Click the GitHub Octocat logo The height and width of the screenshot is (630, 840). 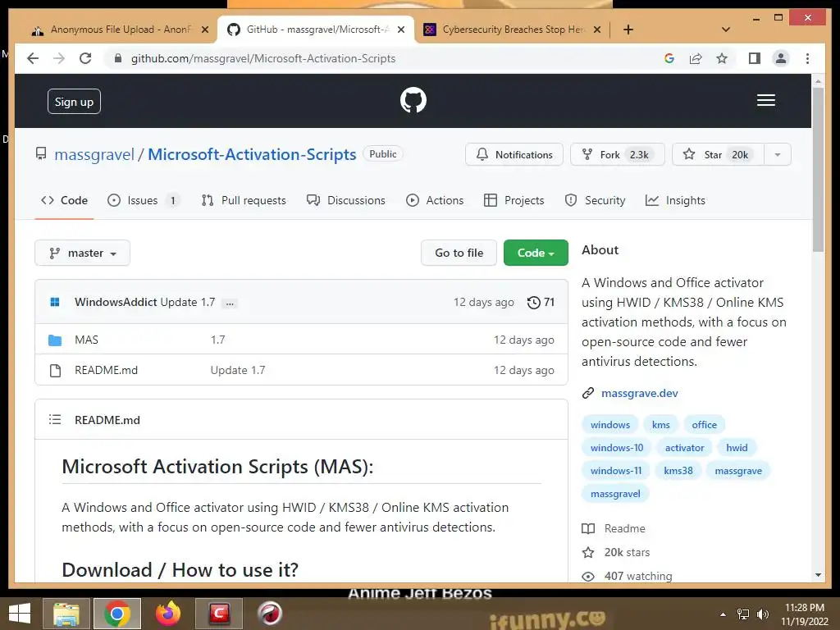(x=413, y=100)
